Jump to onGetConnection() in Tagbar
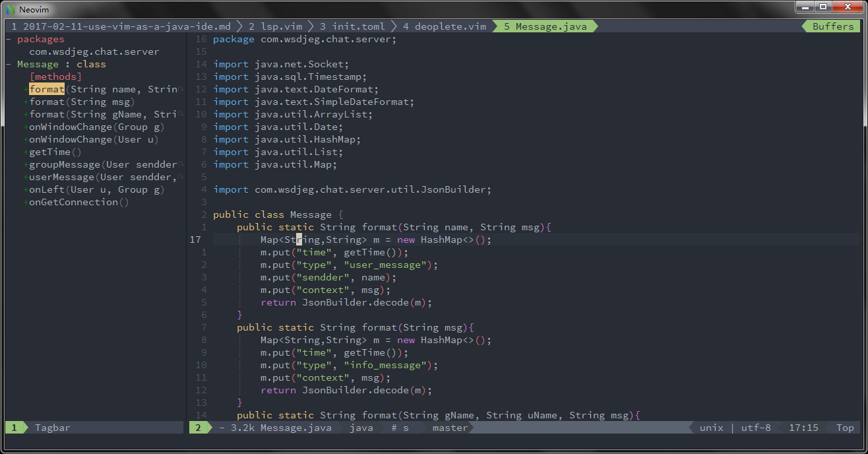This screenshot has width=868, height=454. click(x=79, y=202)
